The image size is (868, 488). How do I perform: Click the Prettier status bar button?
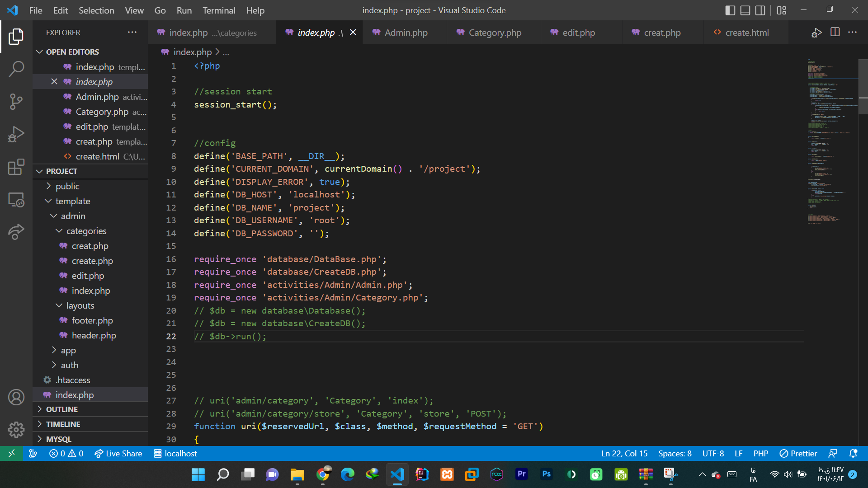click(x=798, y=453)
